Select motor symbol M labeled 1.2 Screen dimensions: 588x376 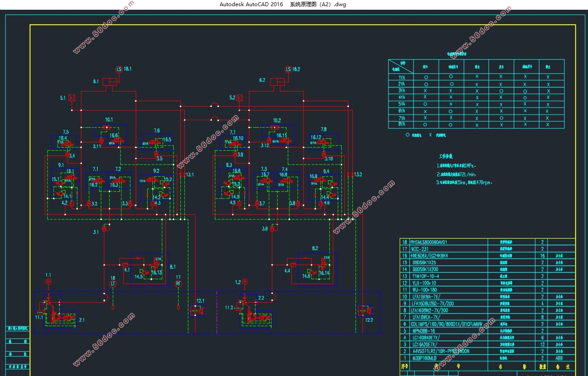click(x=244, y=281)
